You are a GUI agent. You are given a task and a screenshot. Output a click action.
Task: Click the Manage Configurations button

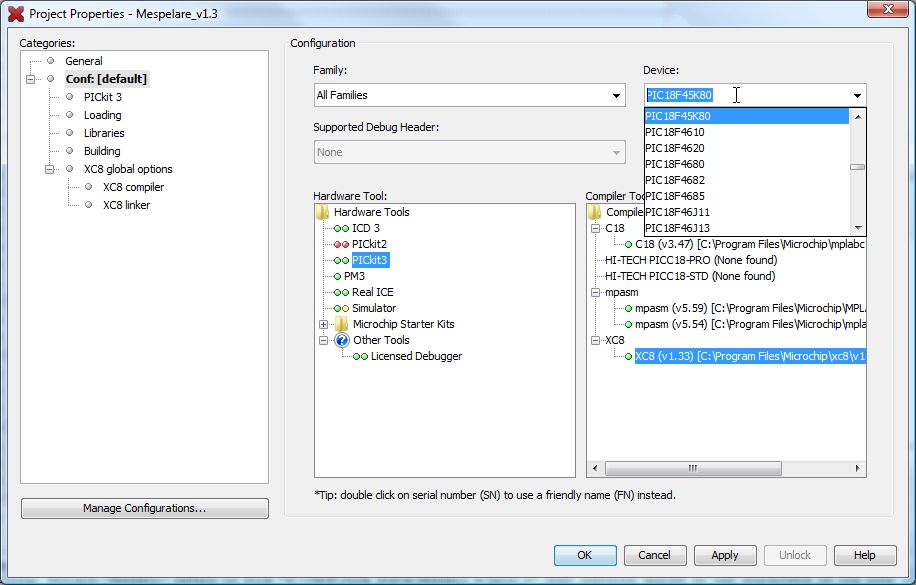coord(145,508)
